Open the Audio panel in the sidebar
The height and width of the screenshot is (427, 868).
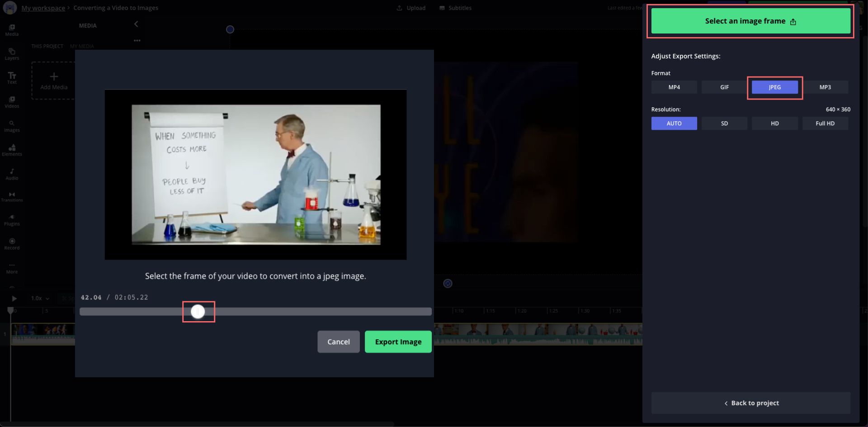12,174
